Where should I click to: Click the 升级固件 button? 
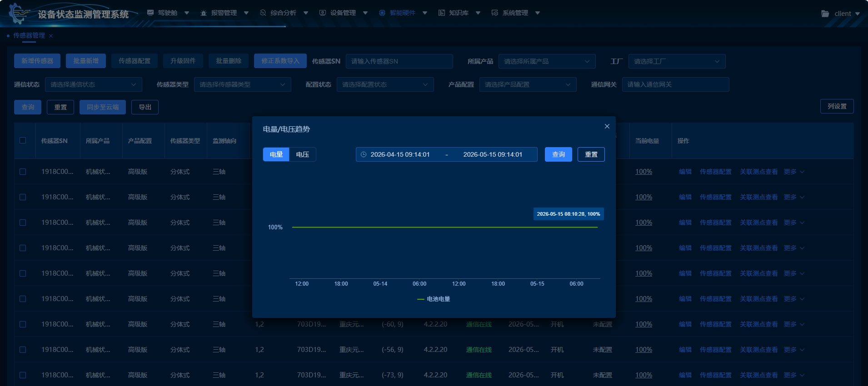coord(183,61)
